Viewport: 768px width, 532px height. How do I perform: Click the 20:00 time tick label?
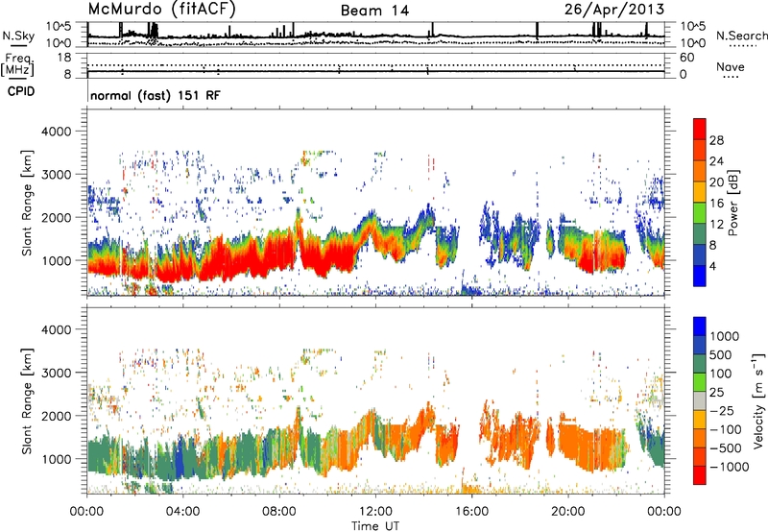(568, 512)
